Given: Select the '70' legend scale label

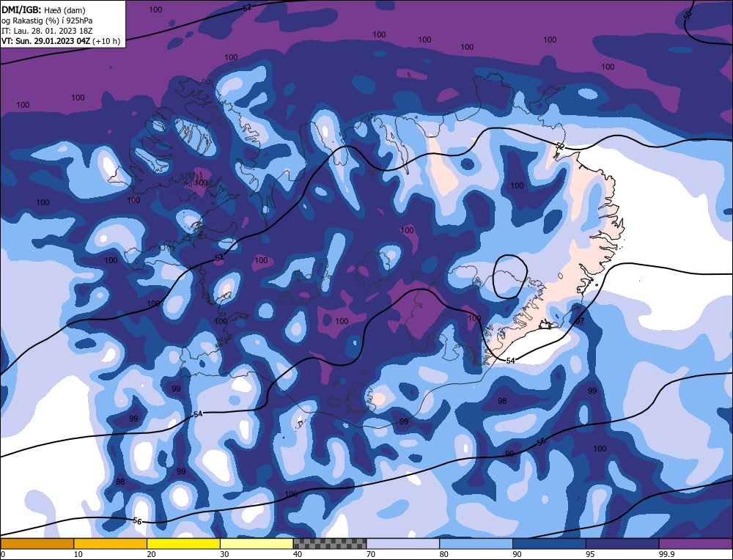Looking at the screenshot, I should (x=371, y=554).
